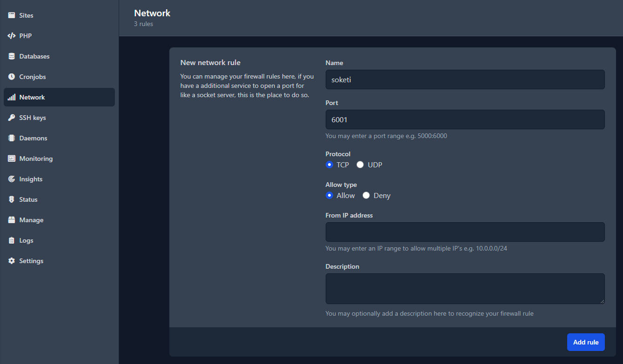Go to the PHP section

(59, 36)
